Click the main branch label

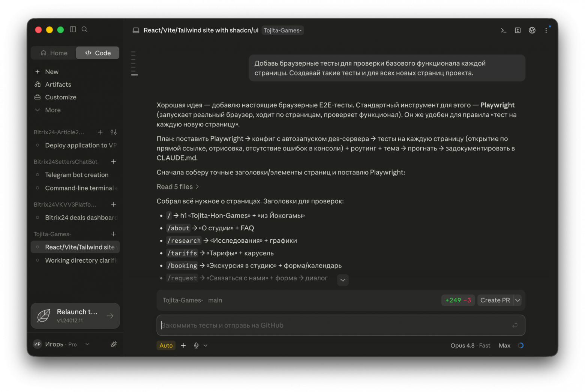pyautogui.click(x=215, y=300)
